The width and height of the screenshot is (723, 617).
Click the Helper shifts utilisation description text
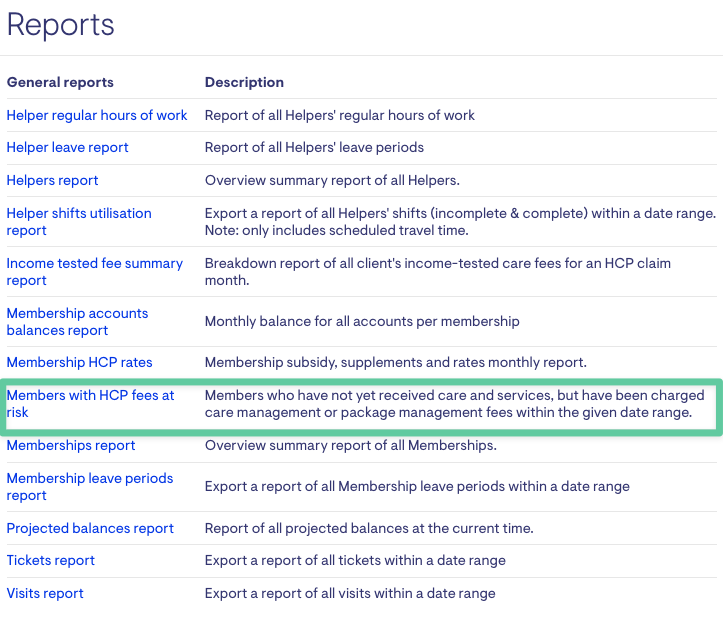(x=460, y=222)
